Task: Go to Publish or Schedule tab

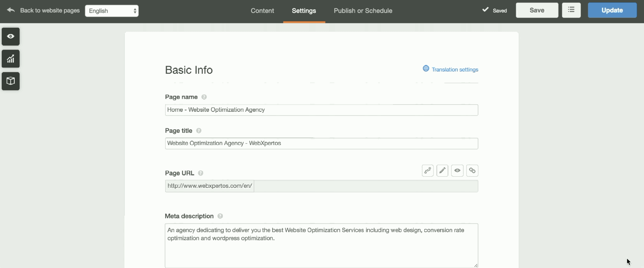Action: (x=363, y=11)
